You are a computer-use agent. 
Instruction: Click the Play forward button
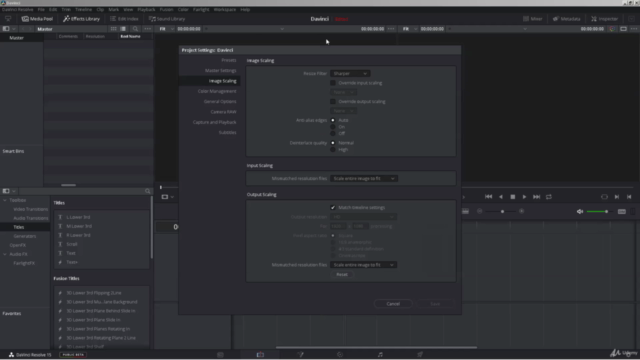(x=524, y=197)
